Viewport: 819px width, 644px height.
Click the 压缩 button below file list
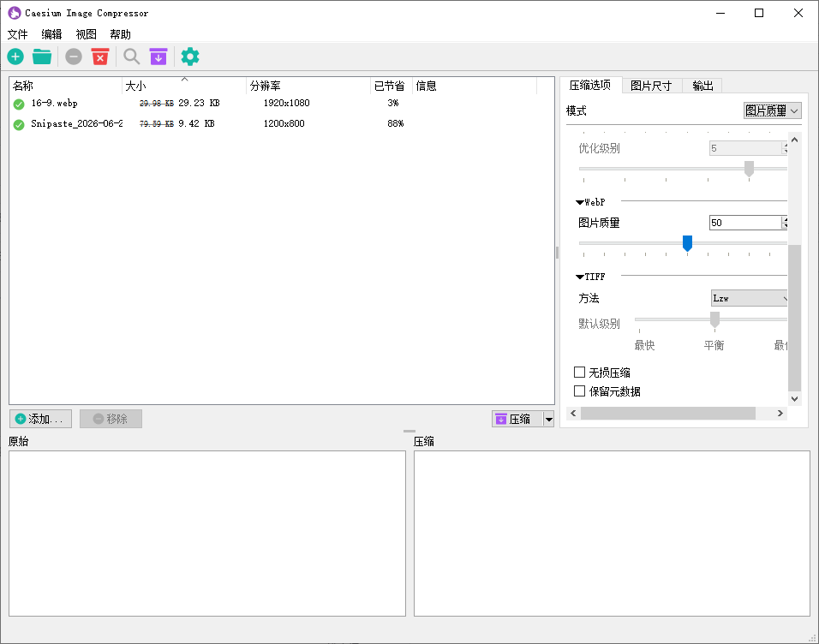point(517,419)
